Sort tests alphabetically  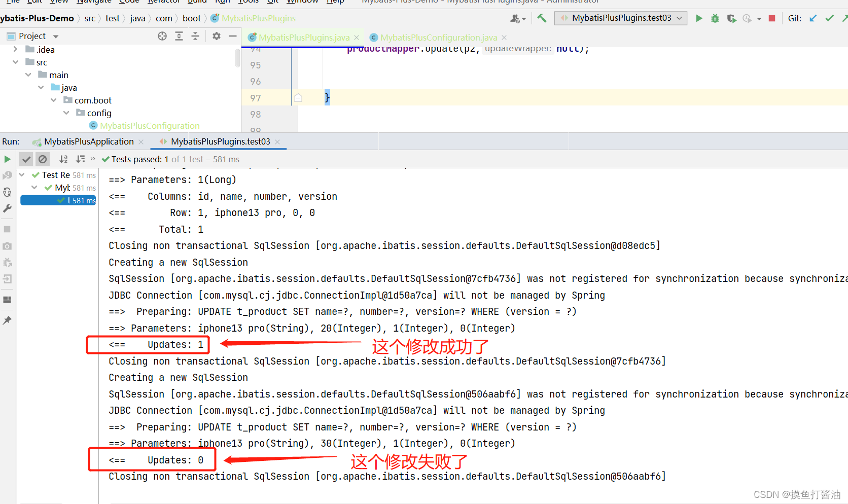[63, 159]
